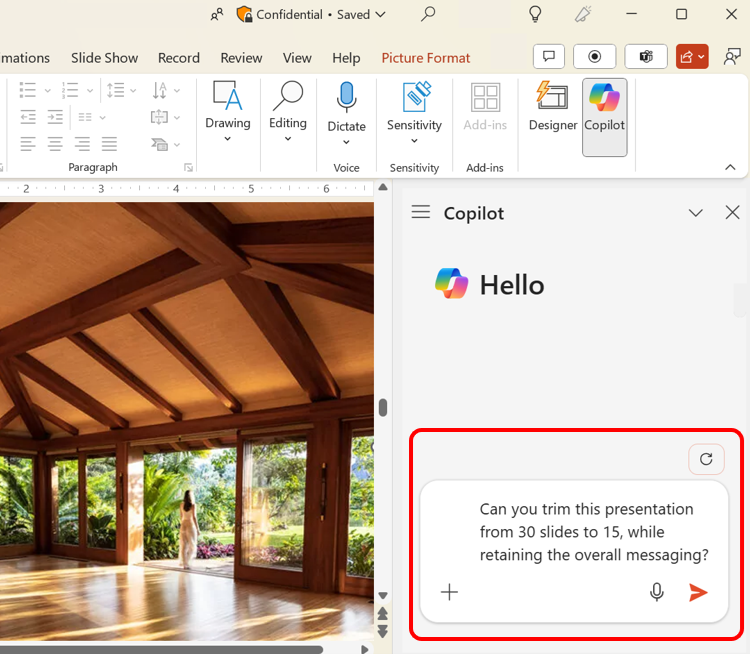Toggle the Copilot ribbon button
Image resolution: width=750 pixels, height=654 pixels.
[605, 117]
